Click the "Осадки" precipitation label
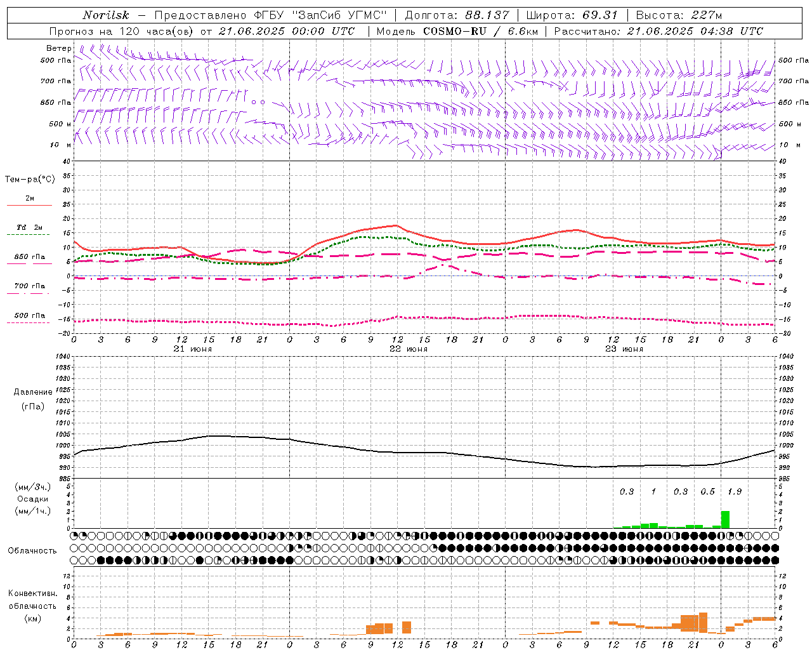Viewport: 812px width, 650px height. coord(33,499)
